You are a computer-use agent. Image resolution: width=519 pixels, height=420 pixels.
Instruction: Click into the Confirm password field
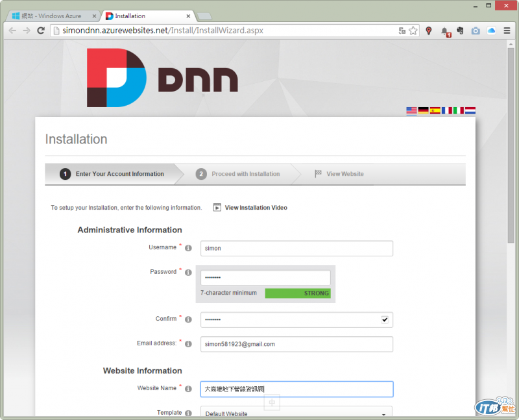296,319
